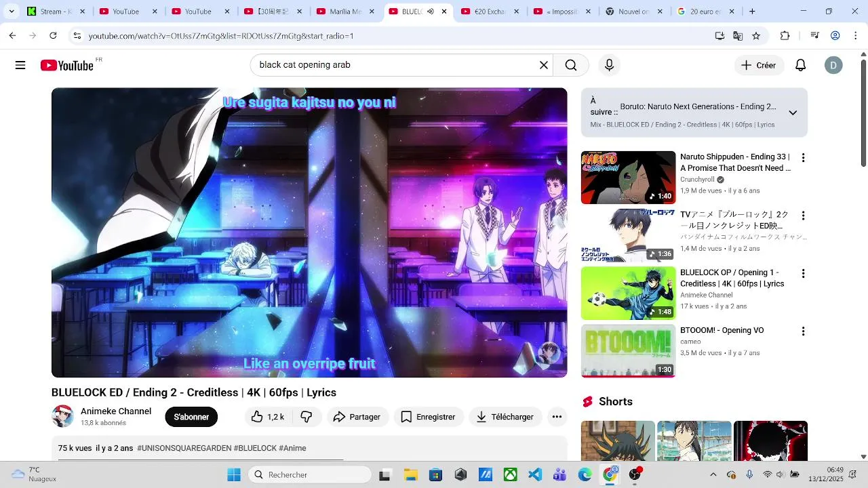Screen dimensions: 868x488
Task: Click the page vertical scrollbar thumb
Action: pyautogui.click(x=863, y=113)
